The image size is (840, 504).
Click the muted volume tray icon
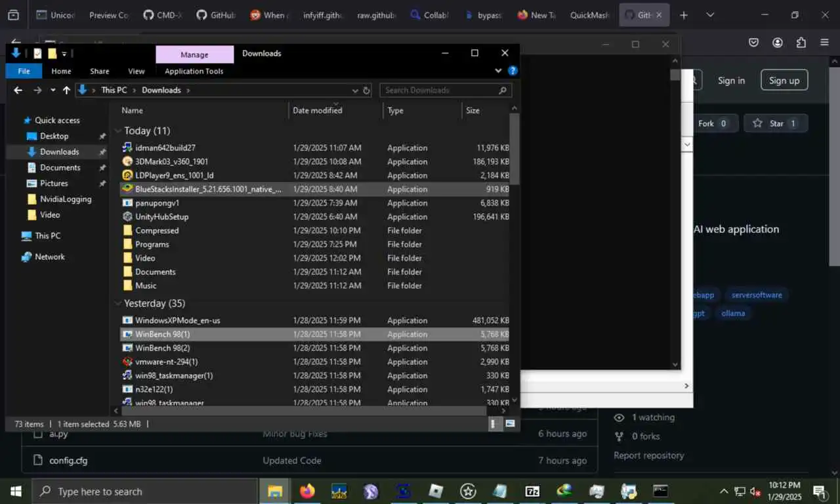click(x=755, y=492)
